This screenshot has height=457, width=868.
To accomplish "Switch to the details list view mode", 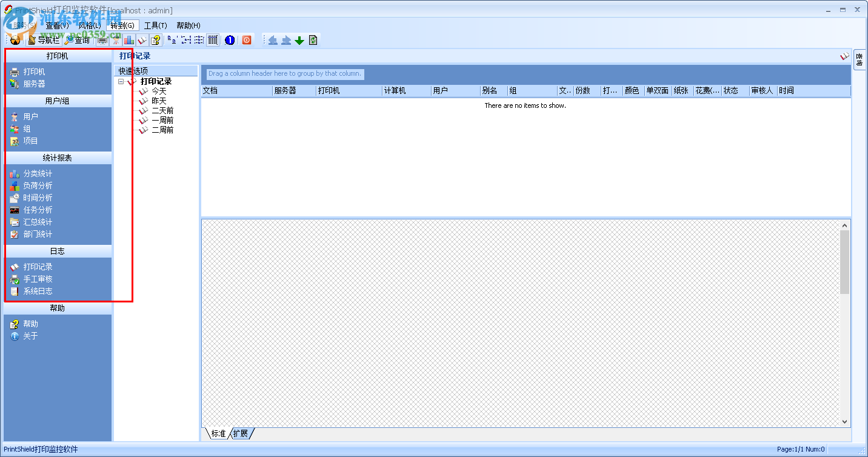I will [x=213, y=40].
